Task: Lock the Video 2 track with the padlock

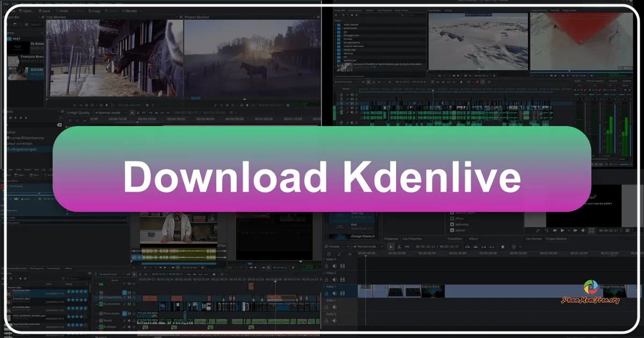Action: (x=327, y=279)
